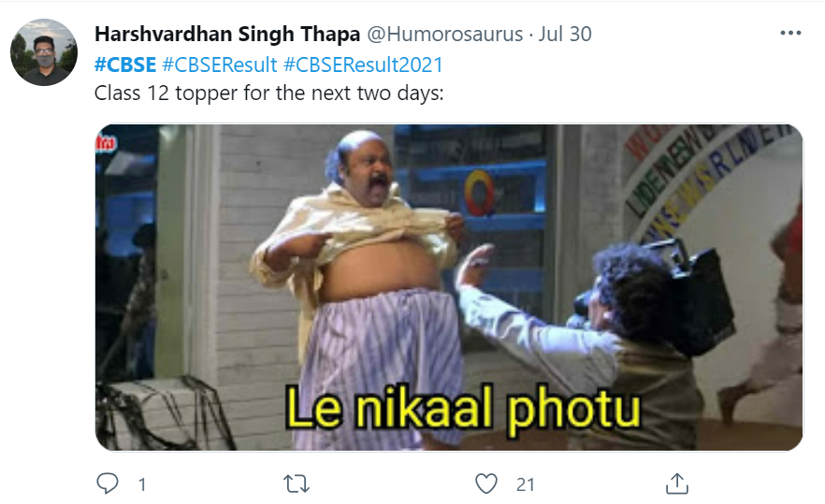825x504 pixels.
Task: Click the yellow 'Le nikaal photu' caption
Action: click(463, 409)
